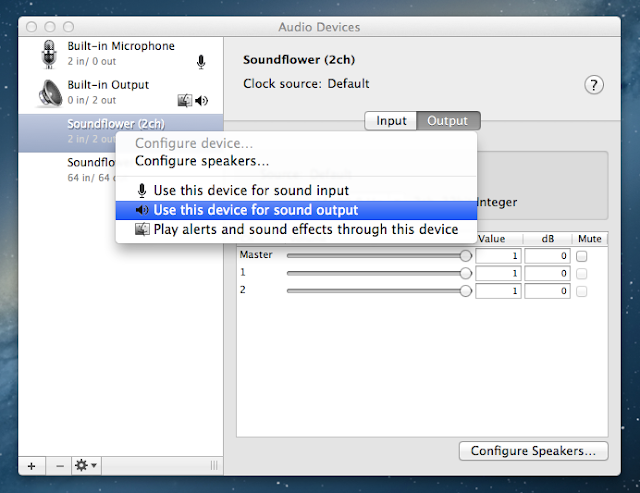Click the Value column header
Image resolution: width=640 pixels, height=493 pixels.
[x=491, y=239]
